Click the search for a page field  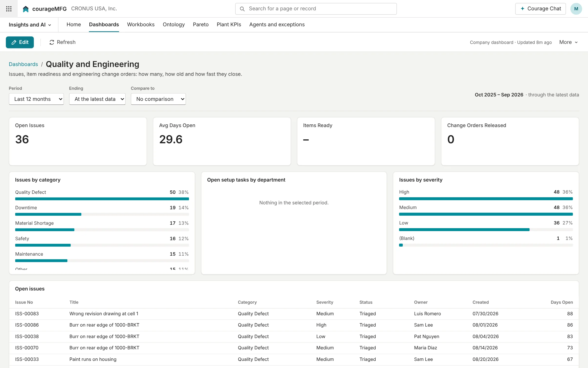(x=316, y=9)
